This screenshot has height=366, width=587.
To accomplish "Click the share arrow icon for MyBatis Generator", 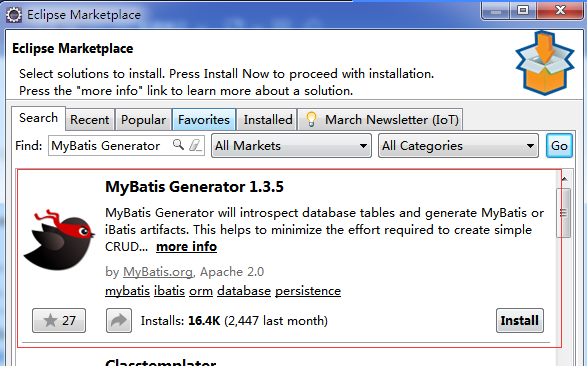I will pos(119,320).
